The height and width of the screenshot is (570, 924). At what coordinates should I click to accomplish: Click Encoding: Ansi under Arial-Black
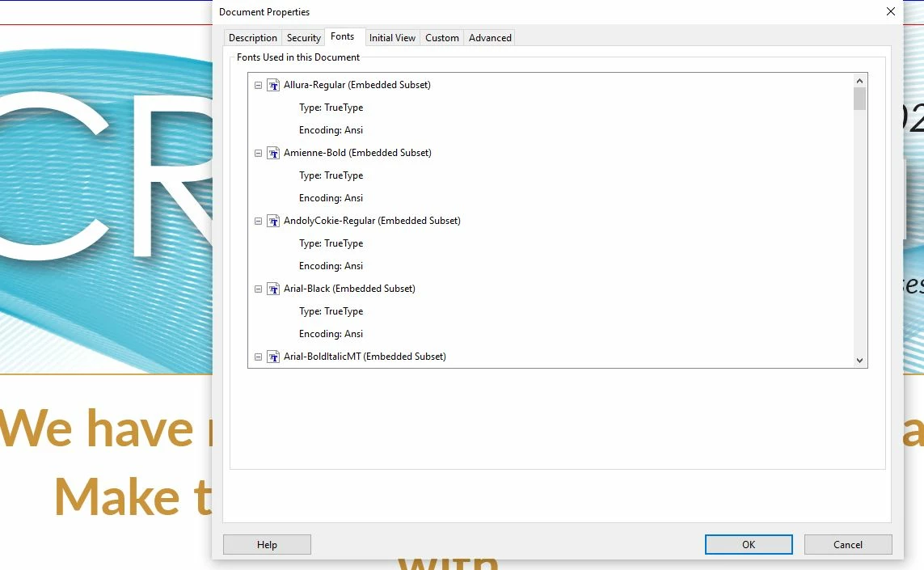coord(331,333)
